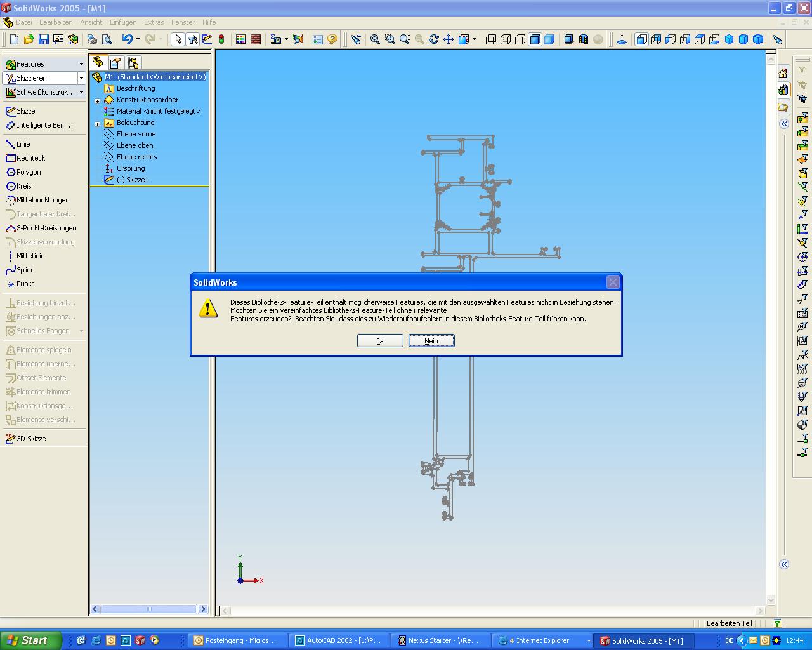Viewport: 812px width, 650px height.
Task: Create a new document with New icon
Action: [x=15, y=39]
